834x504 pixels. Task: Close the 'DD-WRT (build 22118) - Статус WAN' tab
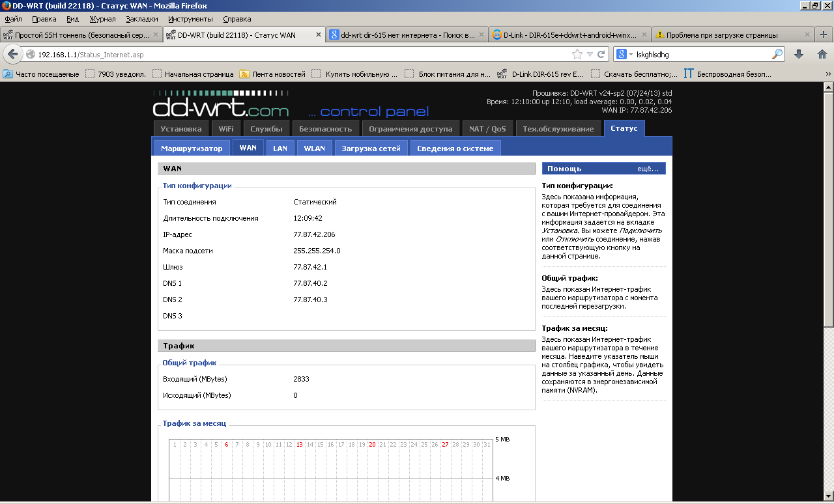click(x=318, y=35)
